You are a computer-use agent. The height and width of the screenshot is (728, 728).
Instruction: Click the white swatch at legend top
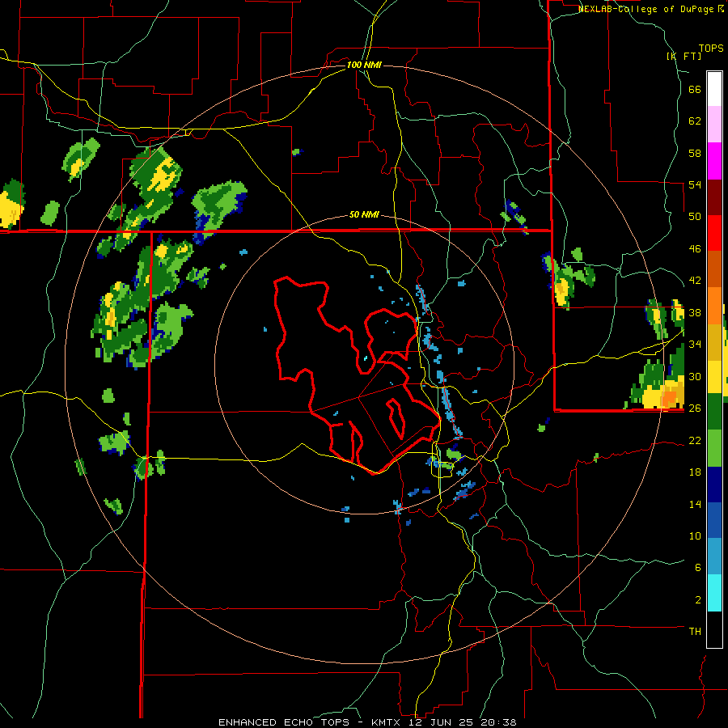[714, 89]
